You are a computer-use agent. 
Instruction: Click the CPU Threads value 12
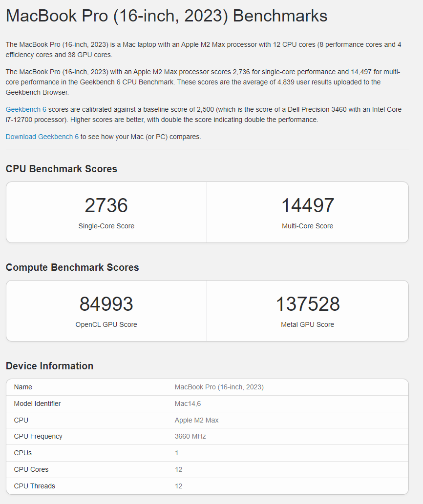[x=178, y=486]
